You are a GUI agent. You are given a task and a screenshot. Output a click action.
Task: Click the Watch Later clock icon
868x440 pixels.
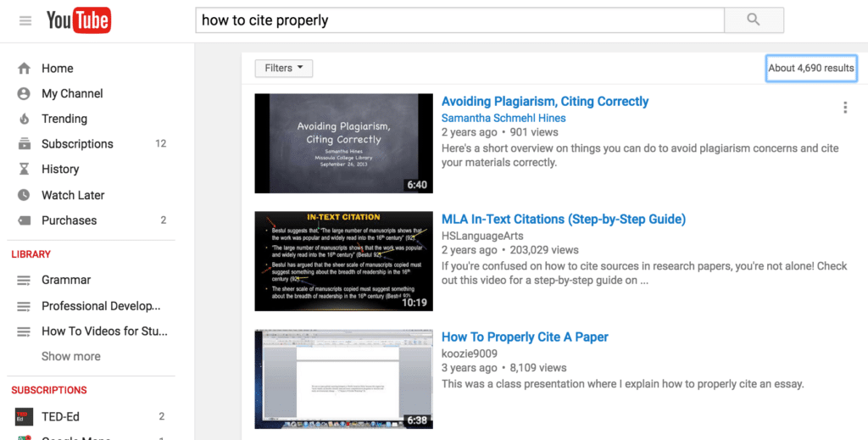24,195
